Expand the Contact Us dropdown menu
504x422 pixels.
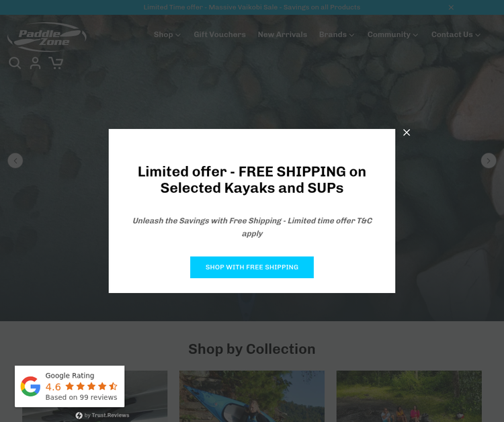click(456, 34)
